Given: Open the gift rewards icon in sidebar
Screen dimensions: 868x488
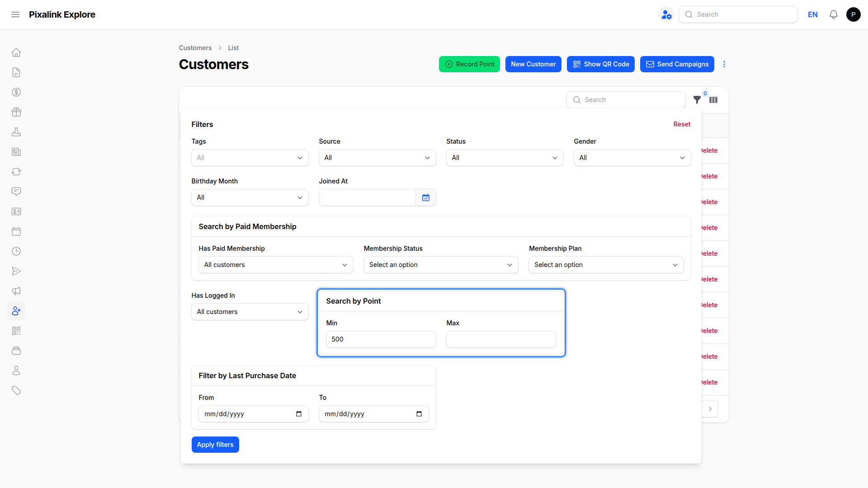Looking at the screenshot, I should tap(16, 112).
